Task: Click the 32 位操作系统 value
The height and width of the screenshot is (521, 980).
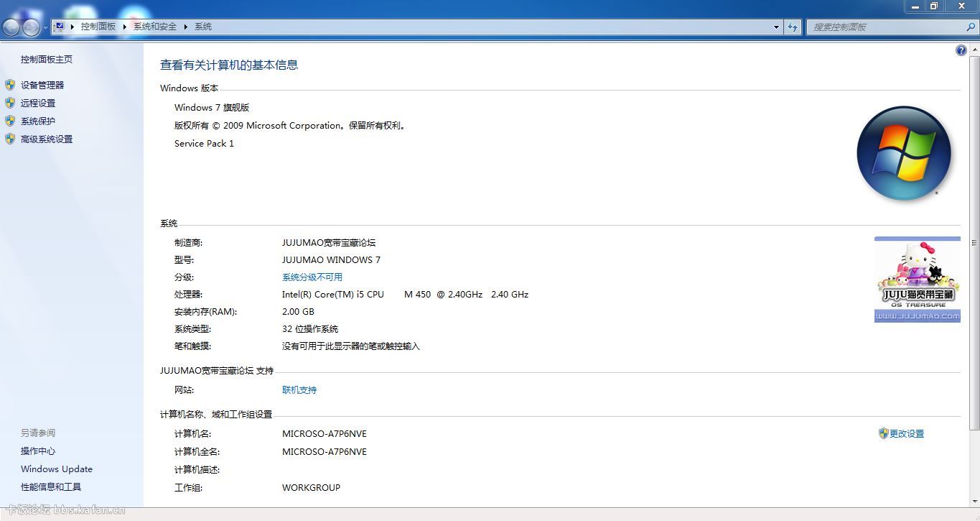Action: pyautogui.click(x=310, y=329)
